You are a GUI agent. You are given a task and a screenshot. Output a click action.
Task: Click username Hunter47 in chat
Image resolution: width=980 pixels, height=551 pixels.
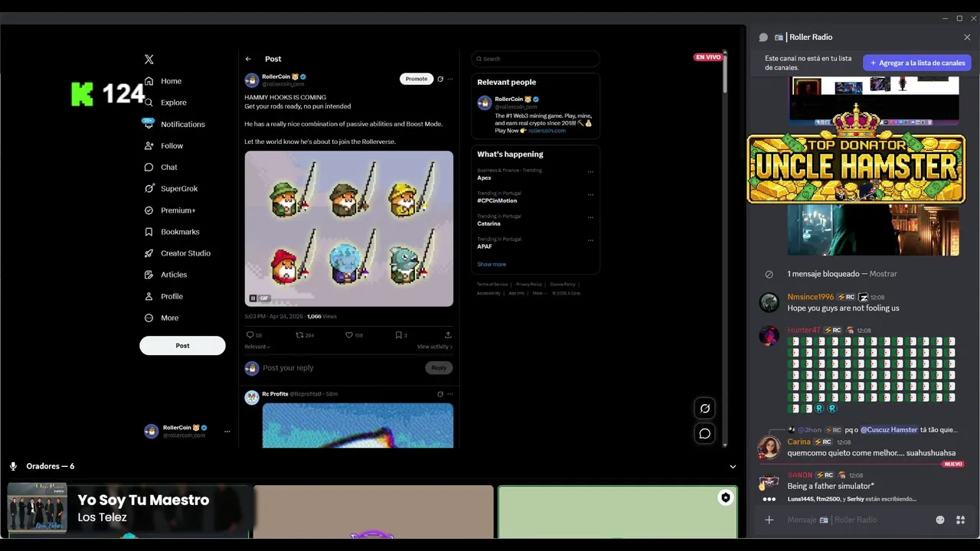(x=804, y=331)
